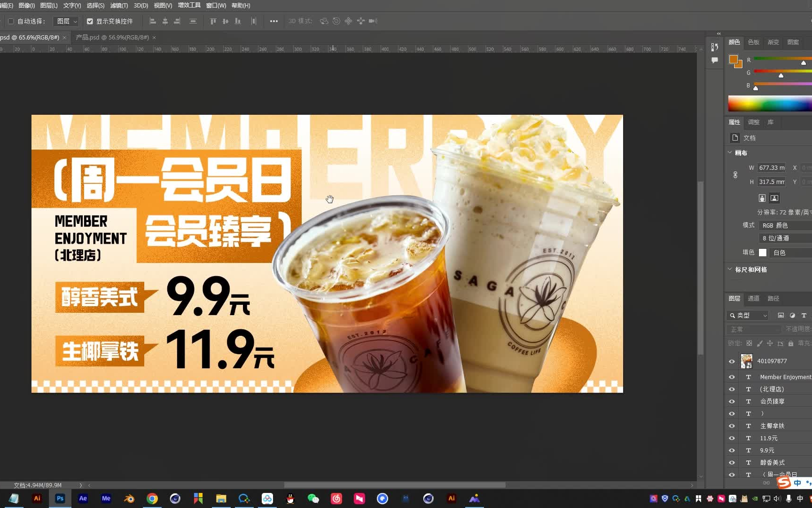Collapse the 画布 section
Screen dimensions: 812x508
click(x=730, y=152)
